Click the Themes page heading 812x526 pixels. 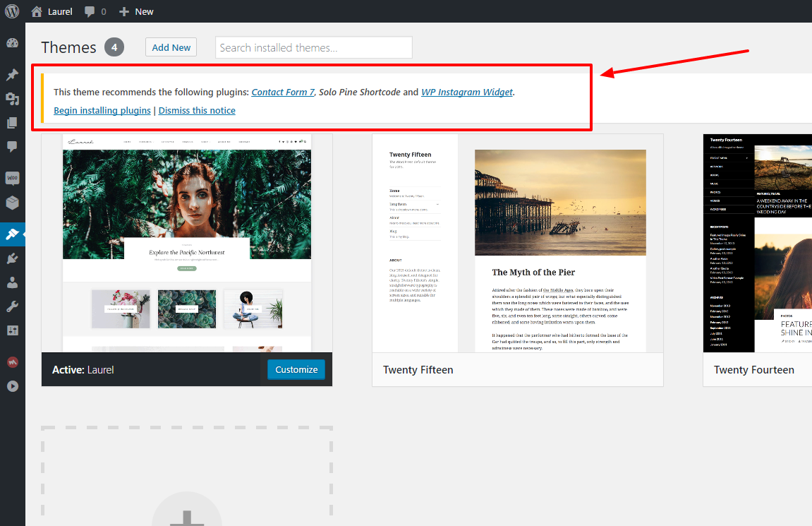69,47
